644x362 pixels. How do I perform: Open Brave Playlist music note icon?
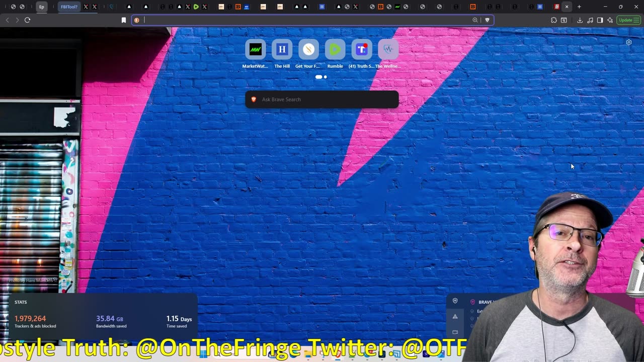(590, 20)
